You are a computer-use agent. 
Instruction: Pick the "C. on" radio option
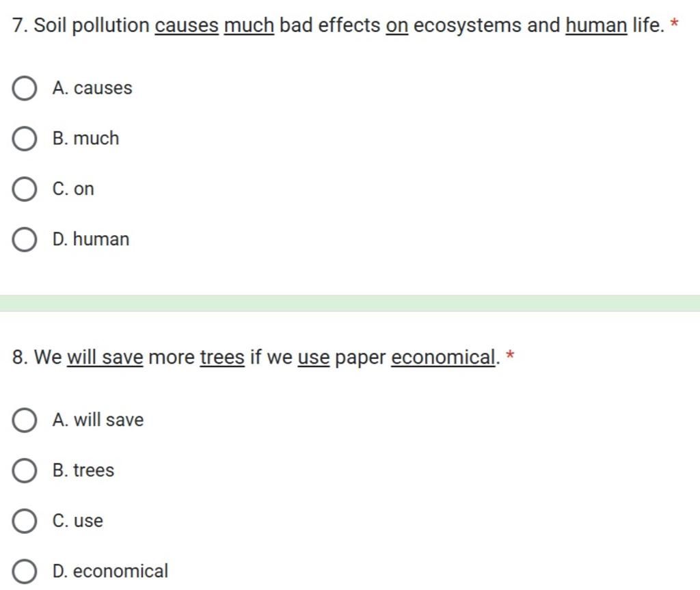(x=25, y=189)
